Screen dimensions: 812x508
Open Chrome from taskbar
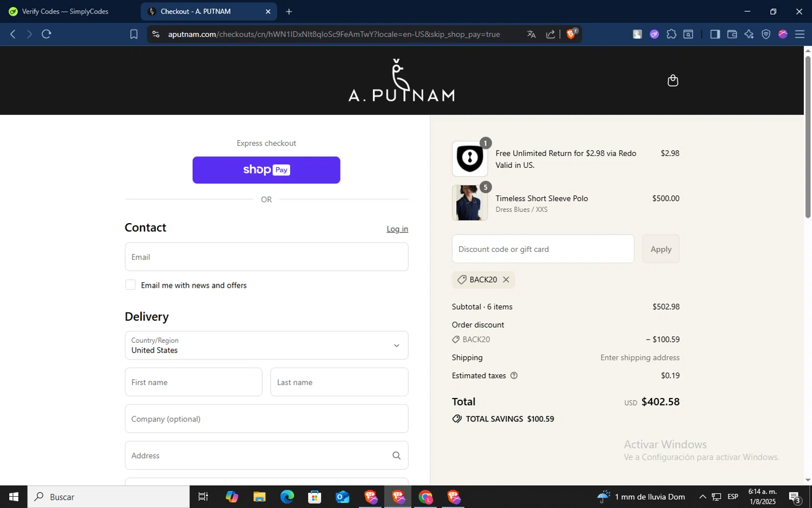pos(425,497)
